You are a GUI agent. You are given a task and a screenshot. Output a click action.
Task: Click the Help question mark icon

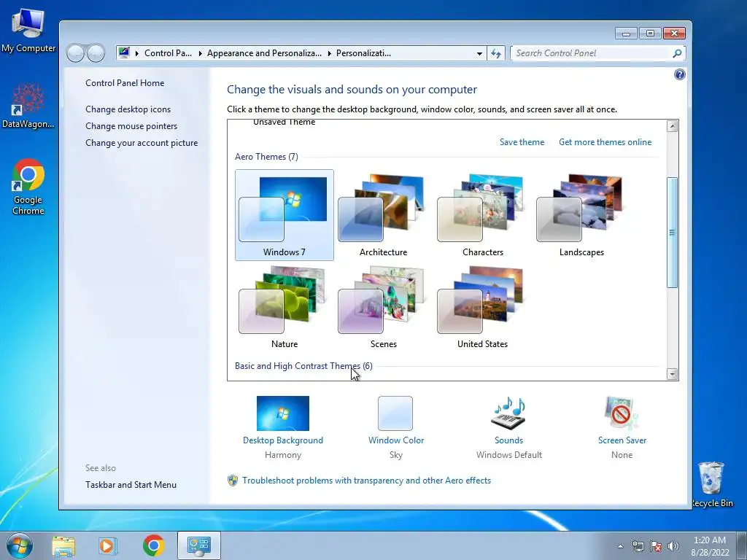(x=680, y=74)
